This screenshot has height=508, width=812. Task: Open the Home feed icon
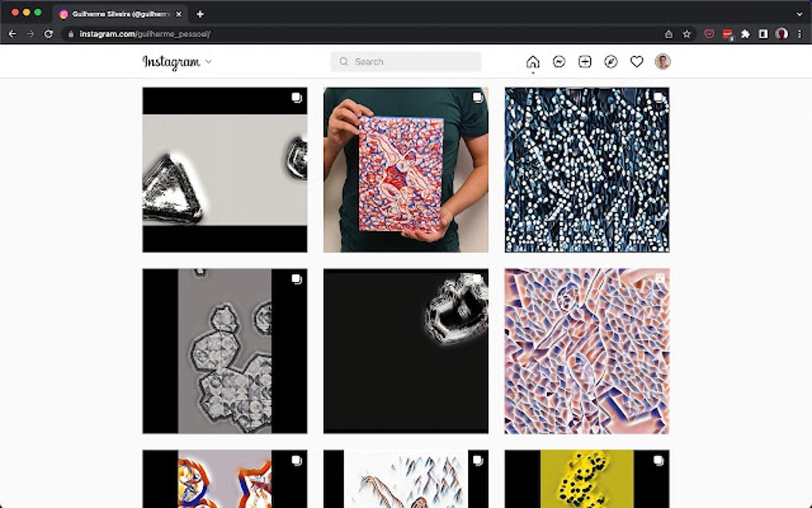click(532, 61)
